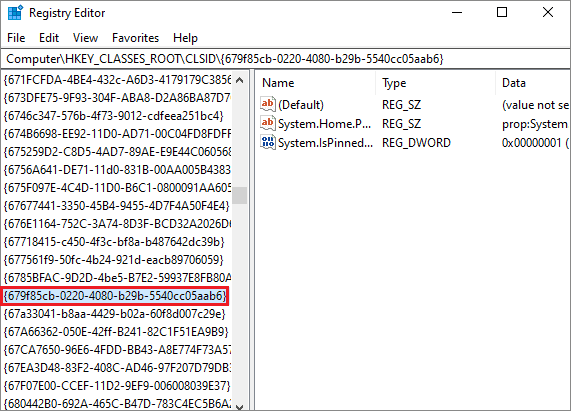The height and width of the screenshot is (411, 571).
Task: Select the (Default) string value icon
Action: coord(268,104)
